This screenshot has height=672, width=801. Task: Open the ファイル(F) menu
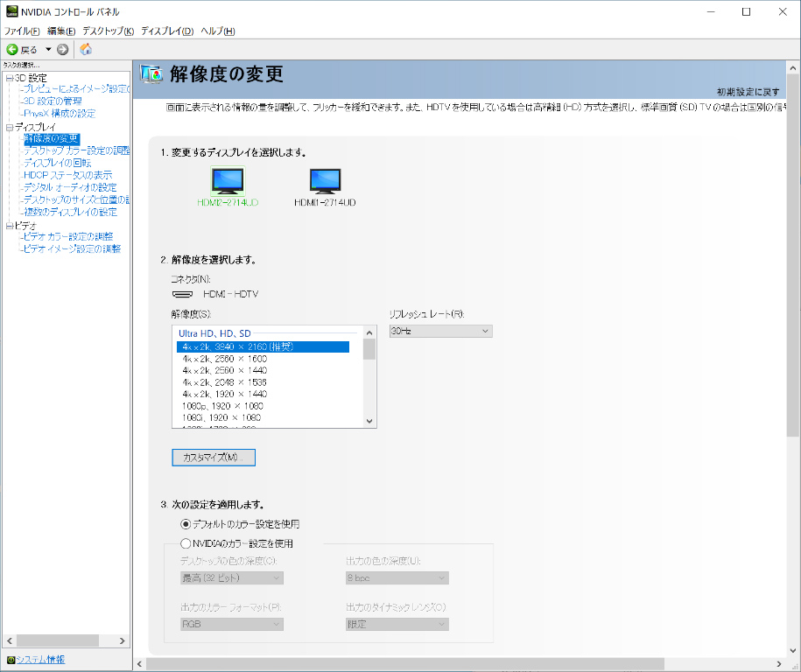click(x=22, y=31)
